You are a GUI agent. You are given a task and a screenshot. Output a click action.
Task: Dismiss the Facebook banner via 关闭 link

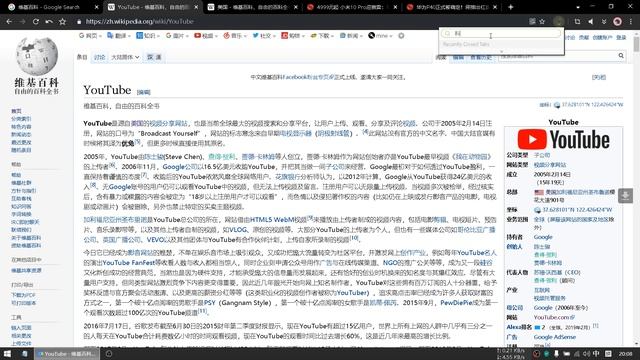(x=599, y=77)
